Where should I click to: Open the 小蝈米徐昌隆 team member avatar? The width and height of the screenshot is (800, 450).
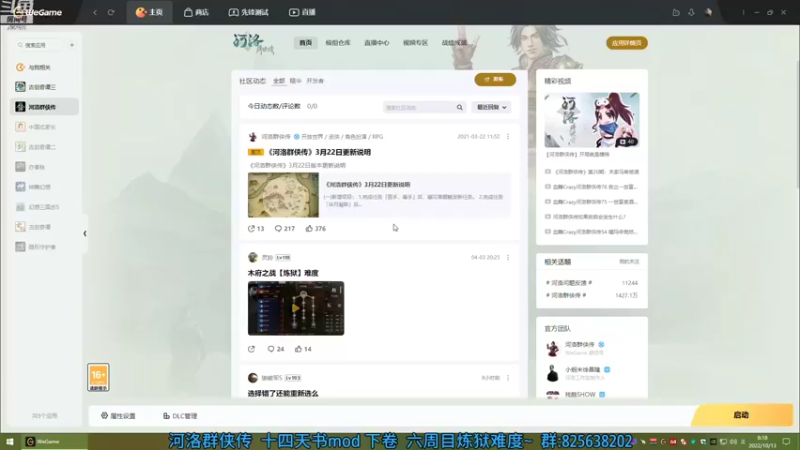(x=552, y=373)
